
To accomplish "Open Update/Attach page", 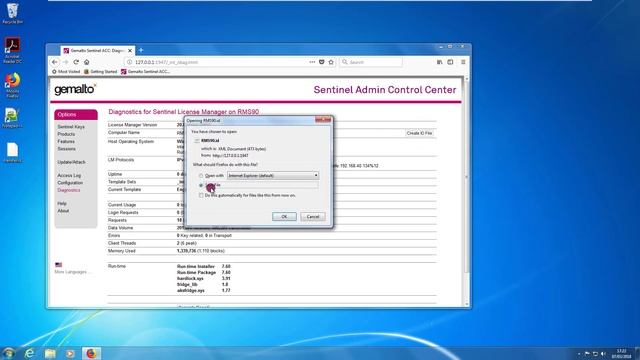I will click(71, 162).
